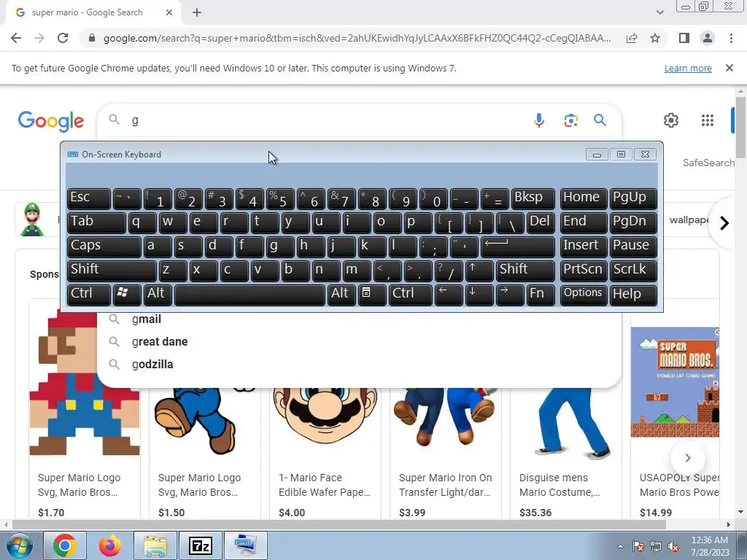Toggle ScrLk key on keyboard
Image resolution: width=747 pixels, height=560 pixels.
pos(633,271)
